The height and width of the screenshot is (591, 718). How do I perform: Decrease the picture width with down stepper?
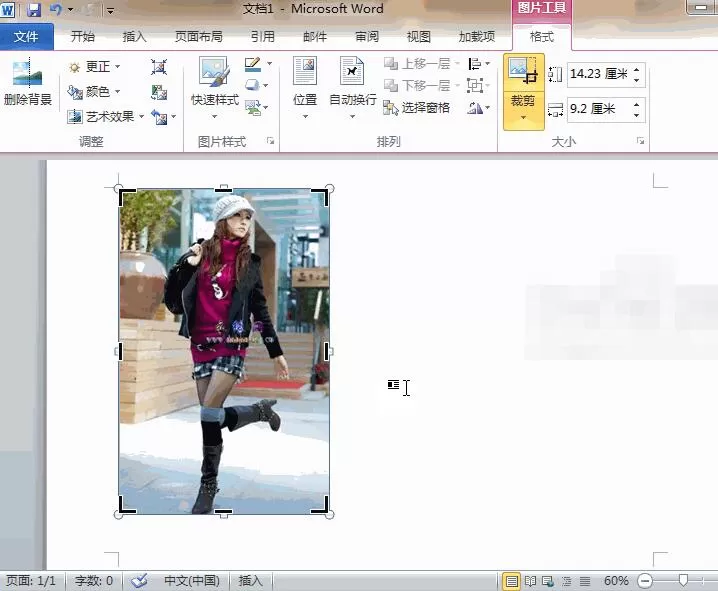(x=637, y=115)
